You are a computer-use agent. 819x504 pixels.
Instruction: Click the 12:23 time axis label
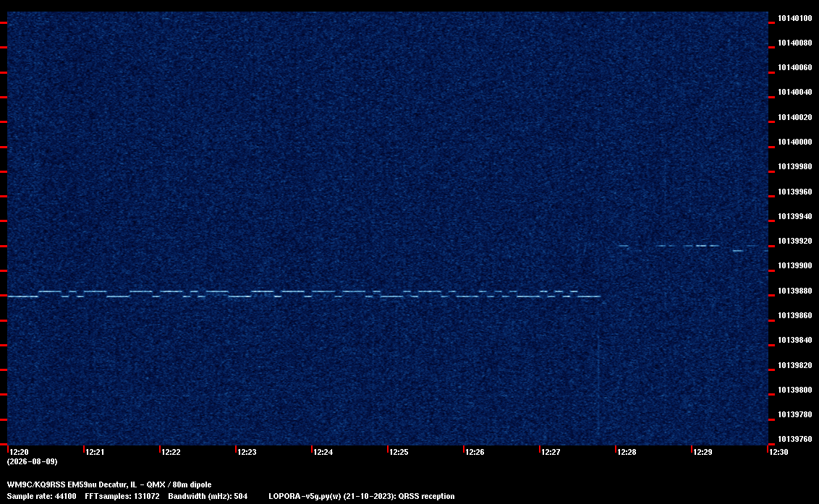pos(247,452)
